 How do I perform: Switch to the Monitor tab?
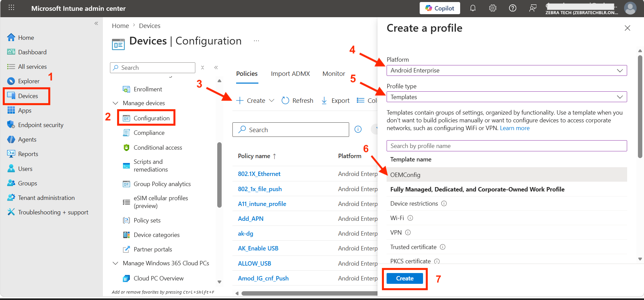(x=334, y=73)
